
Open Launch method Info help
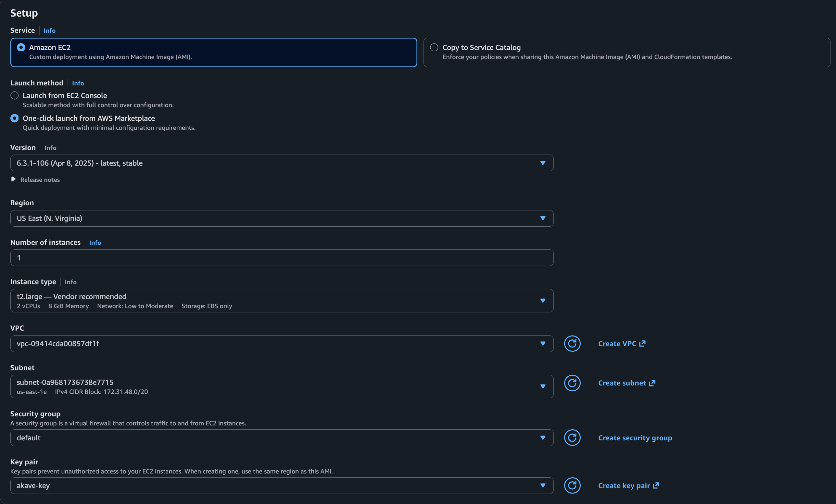click(78, 83)
